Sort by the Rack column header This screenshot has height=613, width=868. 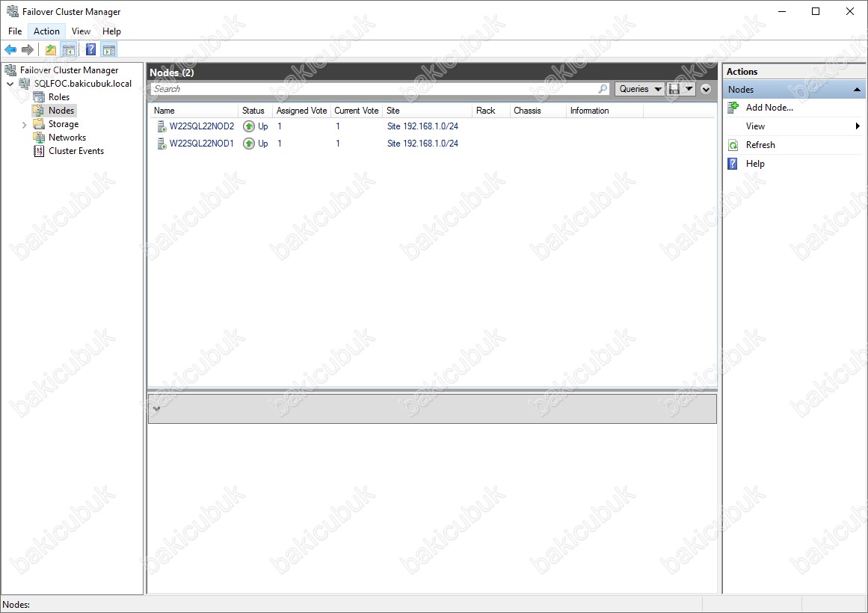pyautogui.click(x=491, y=111)
